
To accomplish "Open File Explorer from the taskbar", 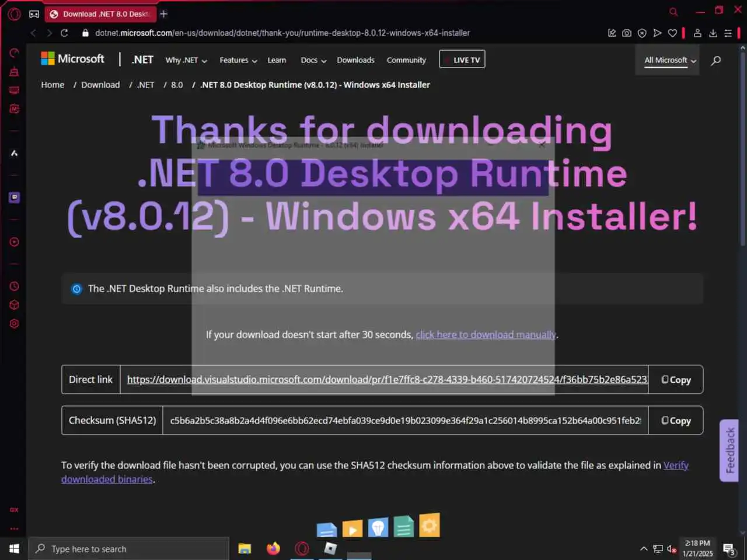I will click(245, 549).
